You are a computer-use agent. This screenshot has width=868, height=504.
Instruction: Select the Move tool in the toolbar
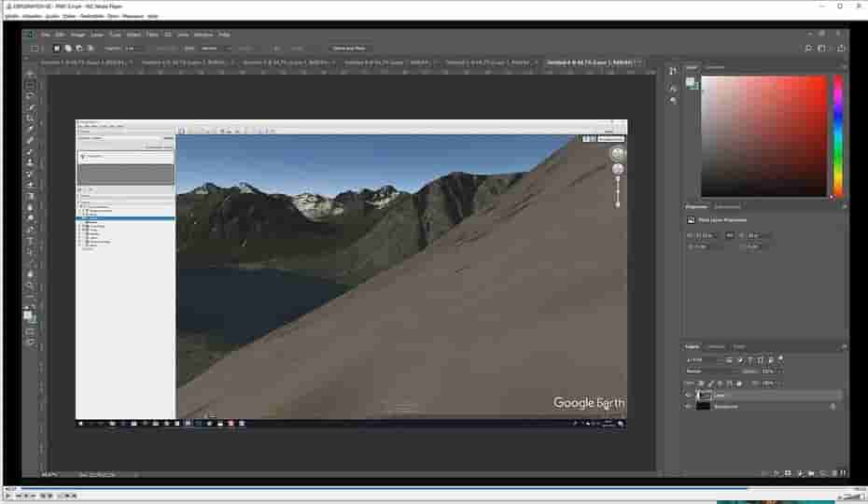click(x=30, y=73)
